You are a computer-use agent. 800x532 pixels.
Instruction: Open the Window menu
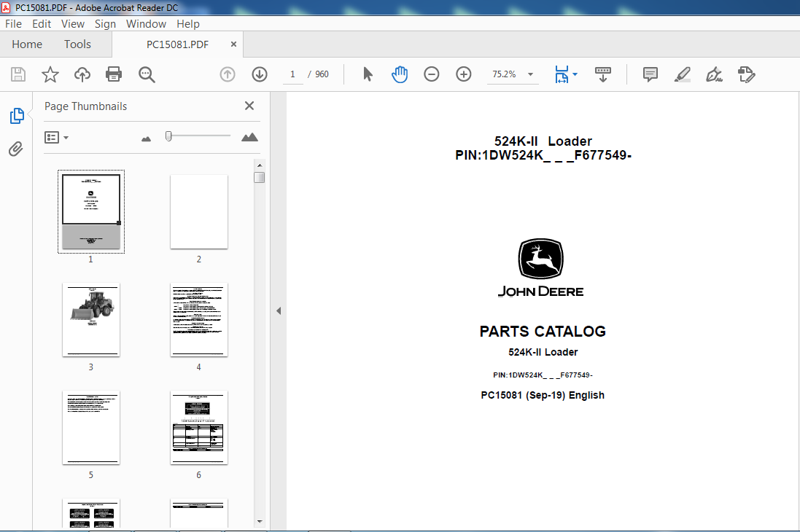(x=146, y=24)
